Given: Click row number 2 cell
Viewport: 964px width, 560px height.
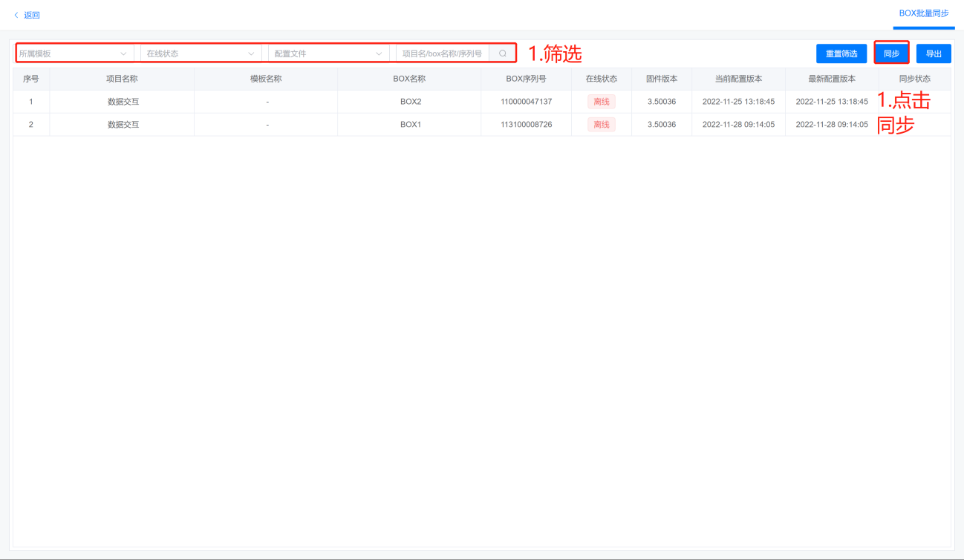Looking at the screenshot, I should tap(31, 125).
